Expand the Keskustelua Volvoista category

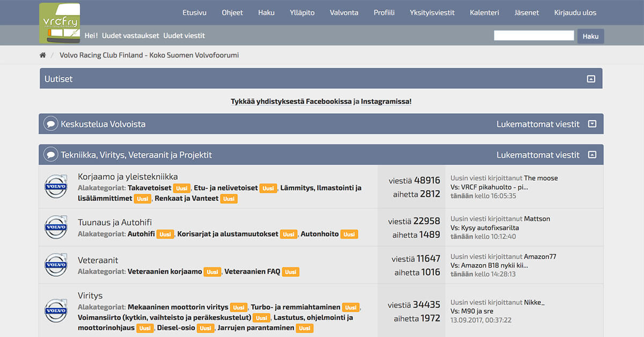click(592, 124)
